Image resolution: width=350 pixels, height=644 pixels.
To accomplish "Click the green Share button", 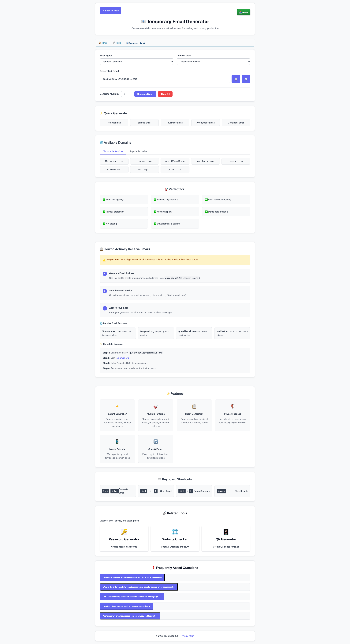I will (243, 12).
